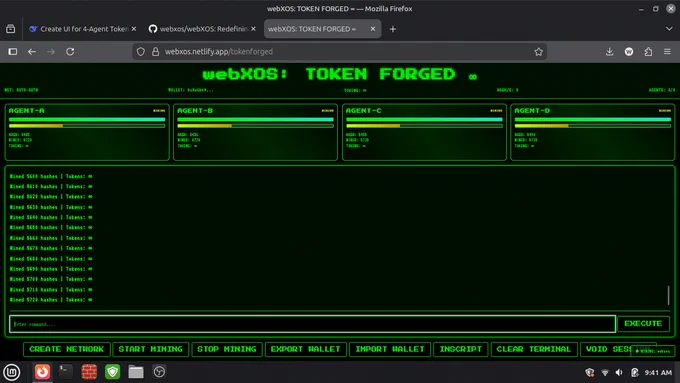The image size is (680, 383).
Task: Go back to previous page
Action: coord(32,52)
